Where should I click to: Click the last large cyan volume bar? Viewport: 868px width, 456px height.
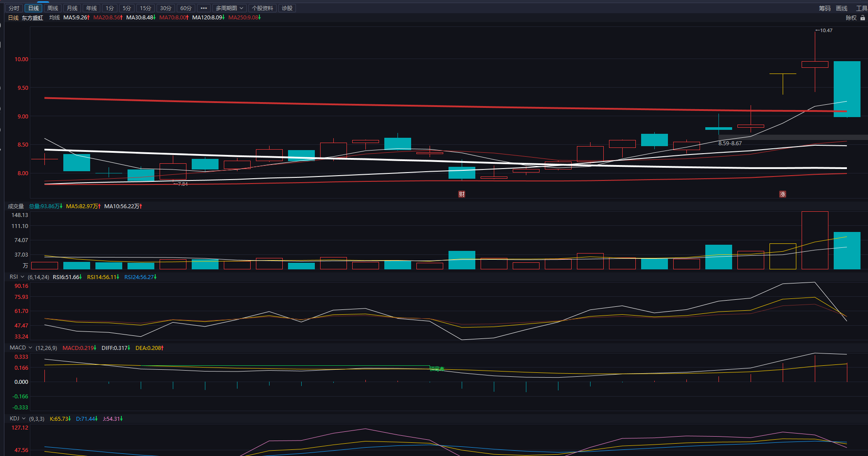click(847, 250)
